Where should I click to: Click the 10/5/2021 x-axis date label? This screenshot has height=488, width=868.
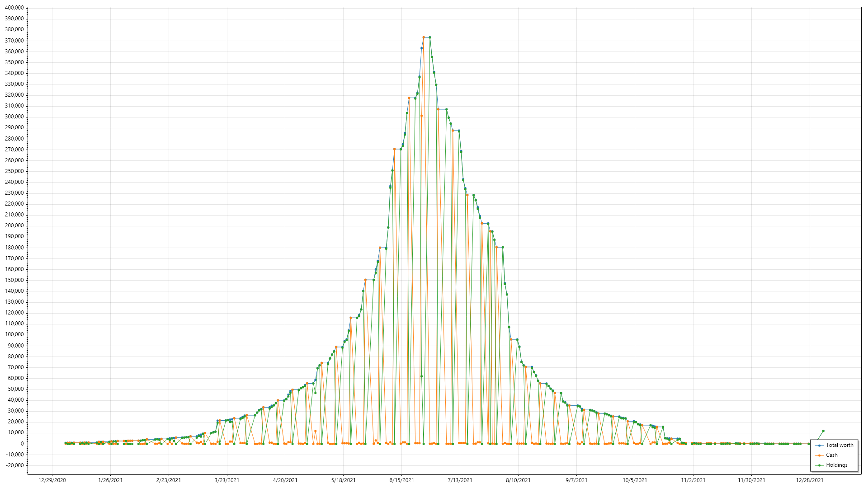point(635,480)
